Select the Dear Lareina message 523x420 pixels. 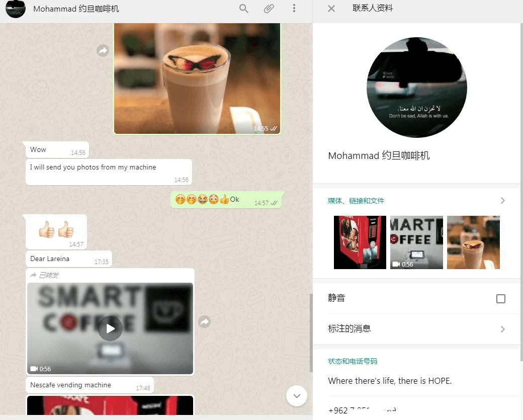click(x=69, y=259)
